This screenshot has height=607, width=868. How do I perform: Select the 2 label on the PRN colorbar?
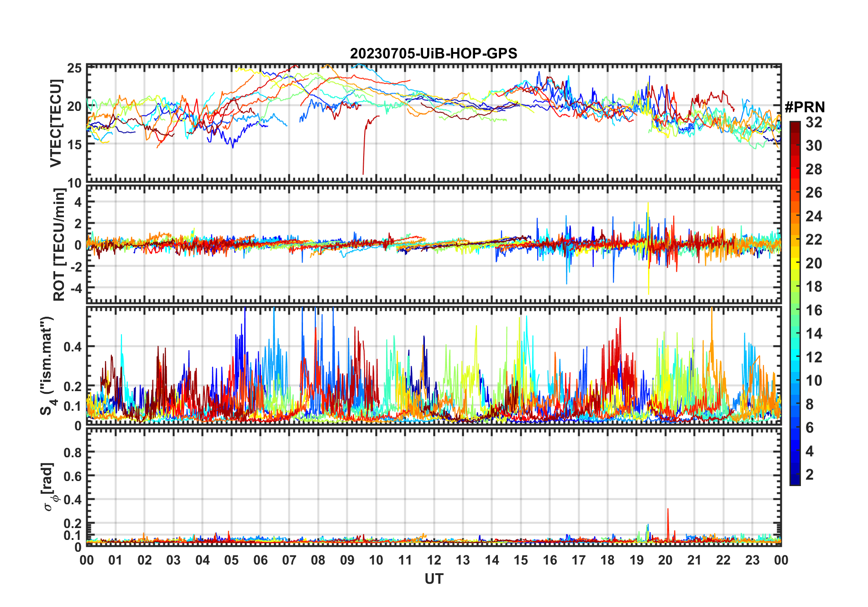point(810,475)
